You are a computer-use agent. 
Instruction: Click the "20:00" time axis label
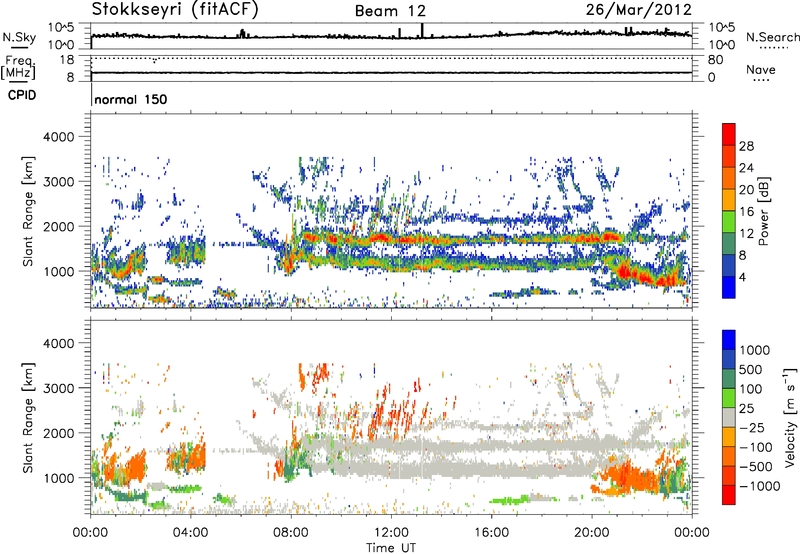point(592,532)
